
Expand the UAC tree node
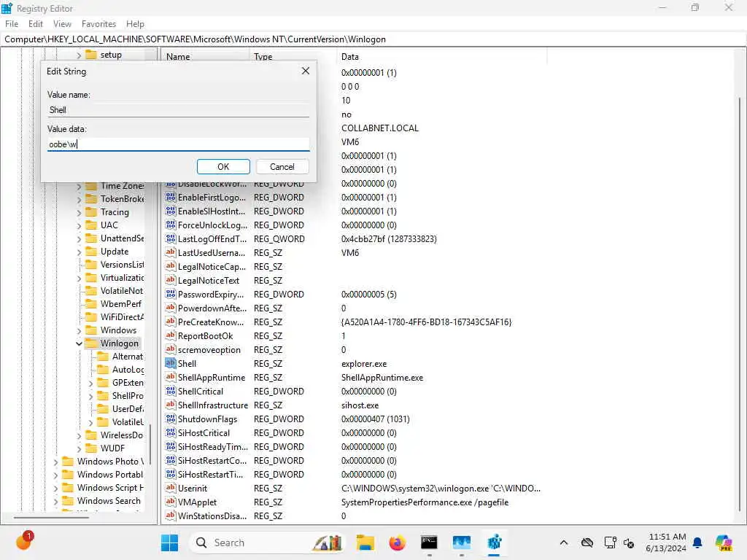click(x=79, y=225)
